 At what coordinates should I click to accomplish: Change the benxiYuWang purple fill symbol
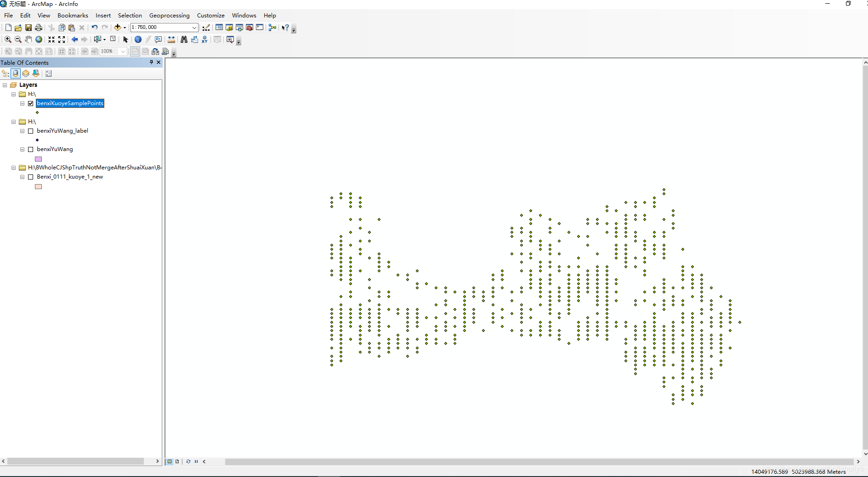(x=39, y=159)
